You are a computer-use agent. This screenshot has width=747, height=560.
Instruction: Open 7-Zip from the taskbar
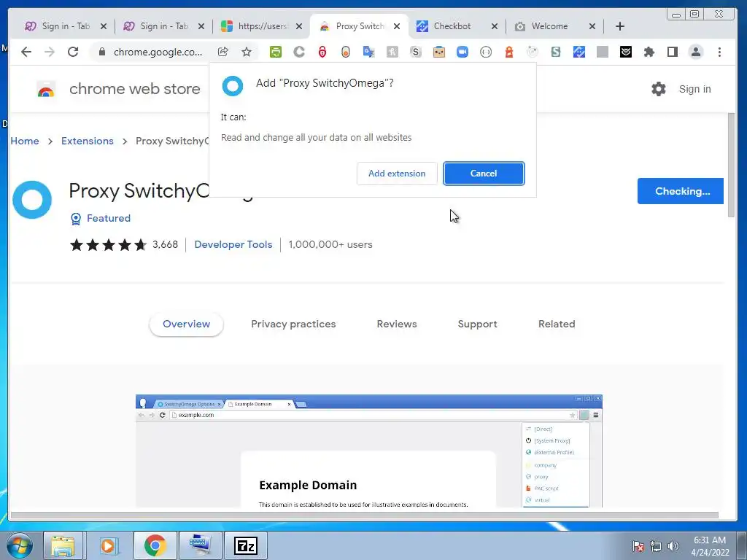tap(246, 545)
